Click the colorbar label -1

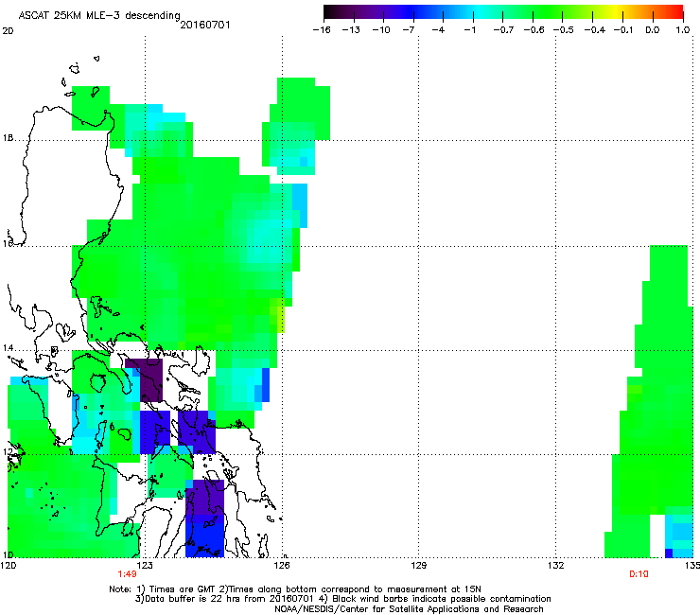pyautogui.click(x=469, y=30)
